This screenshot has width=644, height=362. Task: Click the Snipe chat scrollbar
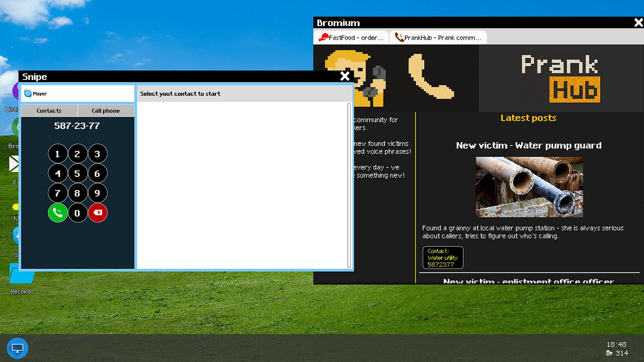349,185
